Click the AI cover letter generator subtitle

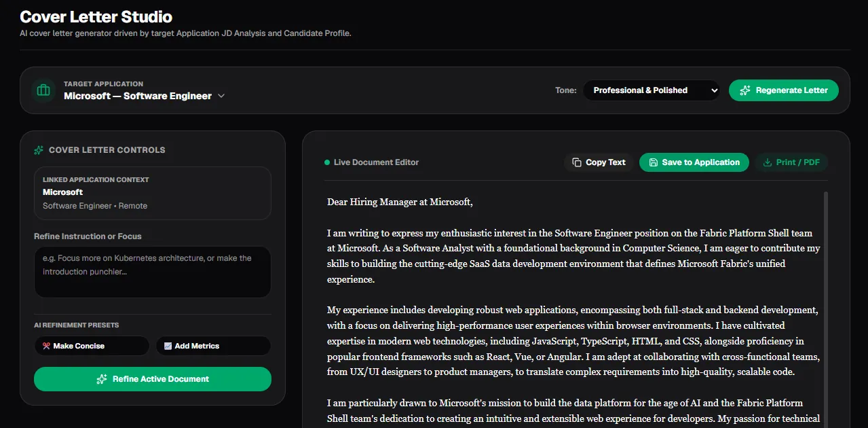point(185,33)
